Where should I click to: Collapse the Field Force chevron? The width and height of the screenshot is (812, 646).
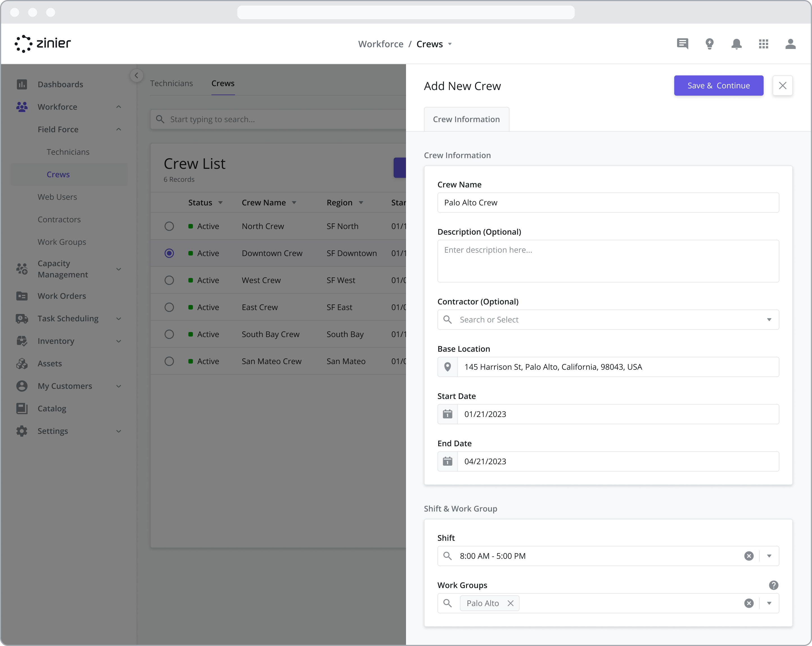coord(119,129)
